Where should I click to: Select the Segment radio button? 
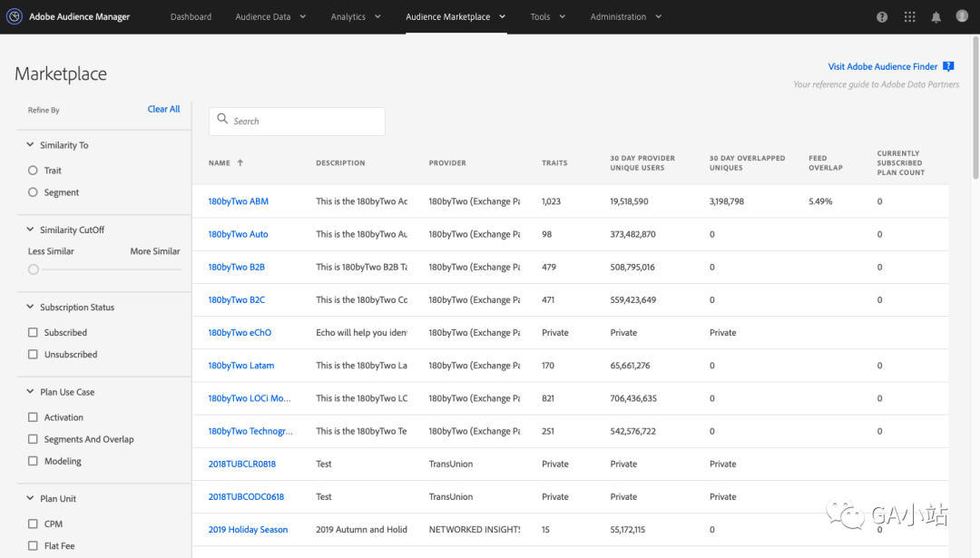click(x=33, y=192)
